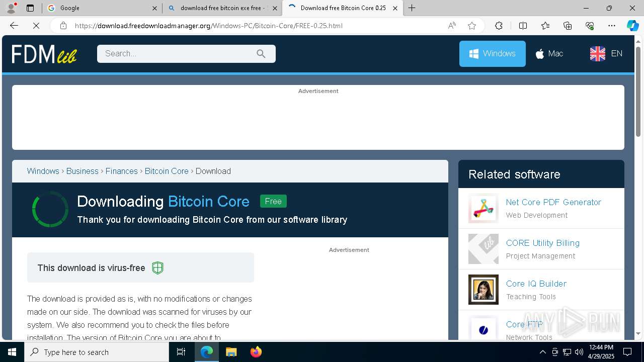Open the Windows Start menu
Viewport: 644px width, 362px height.
point(12,352)
